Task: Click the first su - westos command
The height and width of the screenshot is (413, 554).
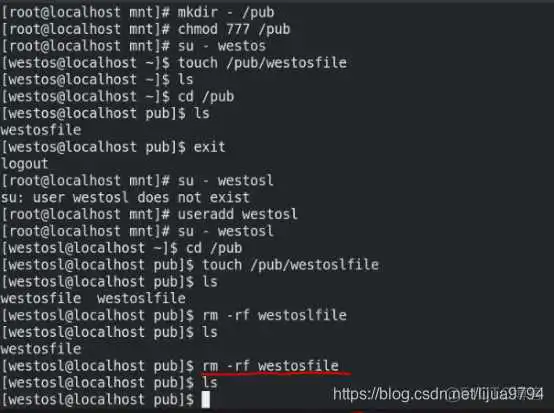Action: pos(222,46)
